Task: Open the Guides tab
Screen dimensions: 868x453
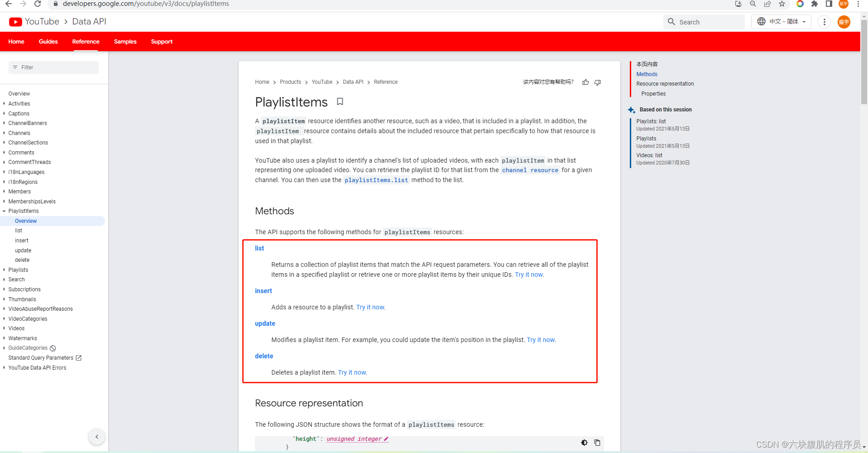Action: pos(48,42)
